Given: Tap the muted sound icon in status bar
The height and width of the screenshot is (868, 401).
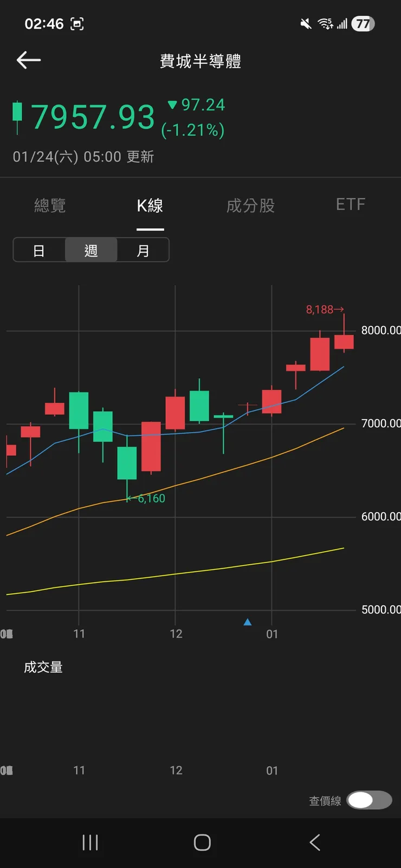Looking at the screenshot, I should [x=306, y=24].
